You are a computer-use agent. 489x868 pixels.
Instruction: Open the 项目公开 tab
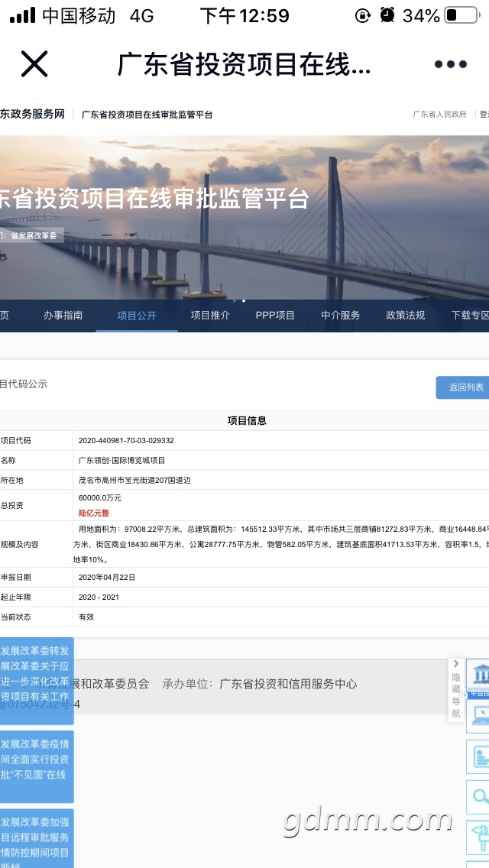(x=137, y=316)
